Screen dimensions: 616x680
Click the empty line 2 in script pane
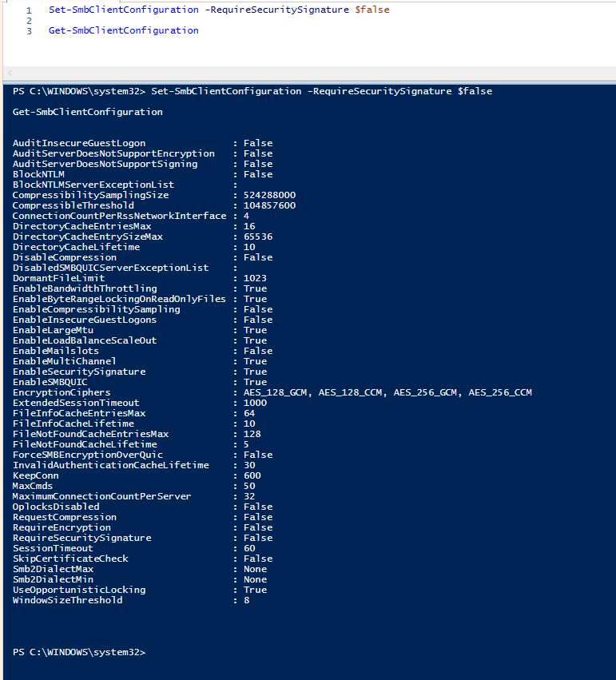pyautogui.click(x=240, y=21)
